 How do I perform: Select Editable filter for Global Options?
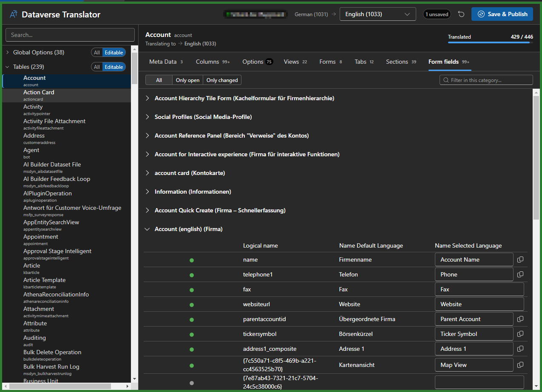(x=114, y=53)
